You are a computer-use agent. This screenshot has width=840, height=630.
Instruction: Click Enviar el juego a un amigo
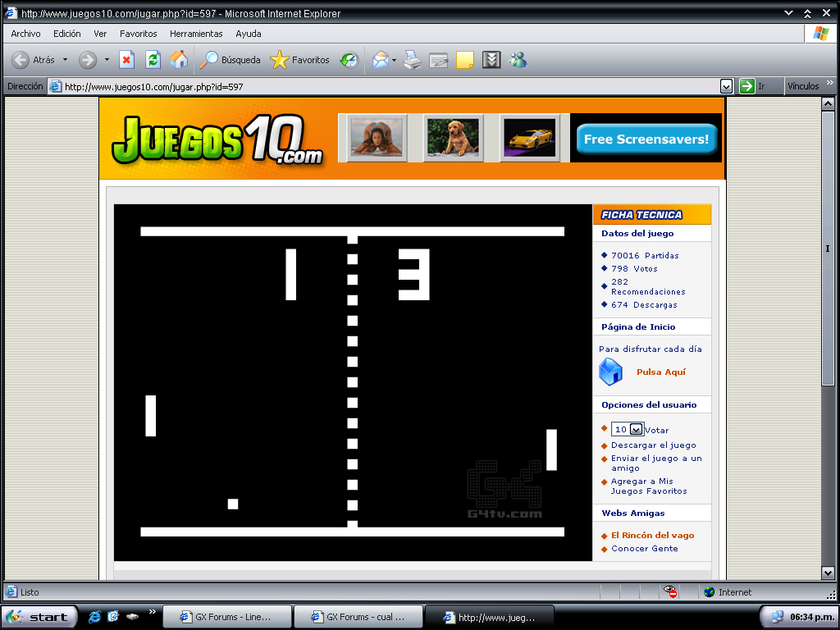pos(656,463)
